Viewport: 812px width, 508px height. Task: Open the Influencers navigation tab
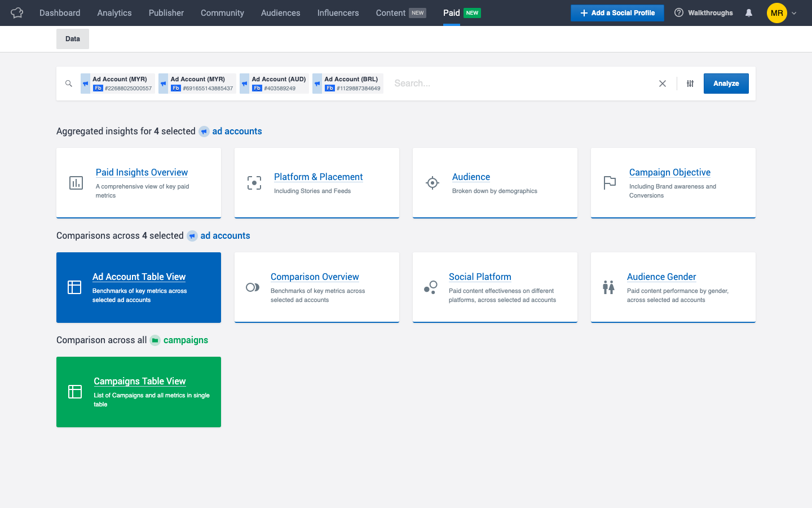(x=338, y=12)
